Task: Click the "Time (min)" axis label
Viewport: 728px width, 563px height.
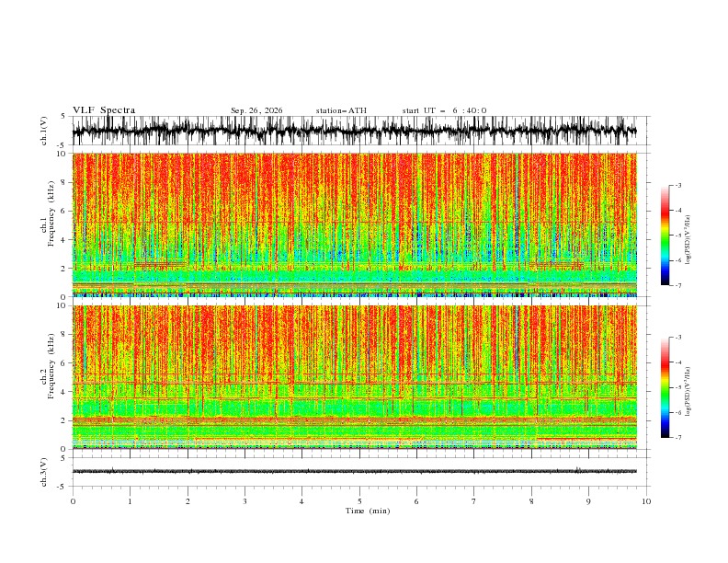Action: point(368,511)
